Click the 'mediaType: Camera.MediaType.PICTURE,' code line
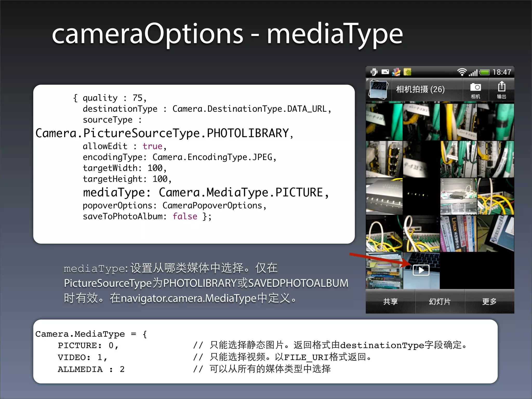This screenshot has width=532, height=399. (206, 193)
